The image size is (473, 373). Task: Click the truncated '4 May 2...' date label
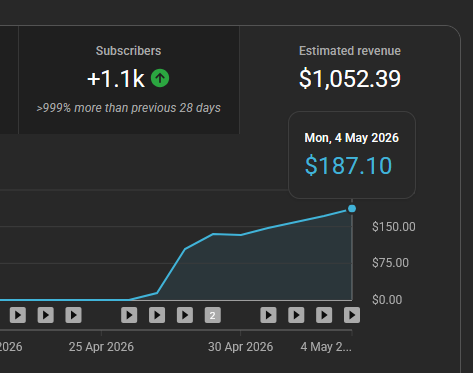coord(326,347)
